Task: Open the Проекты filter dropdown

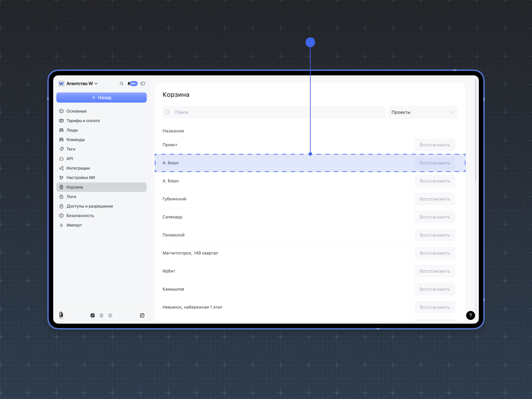Action: [x=422, y=112]
